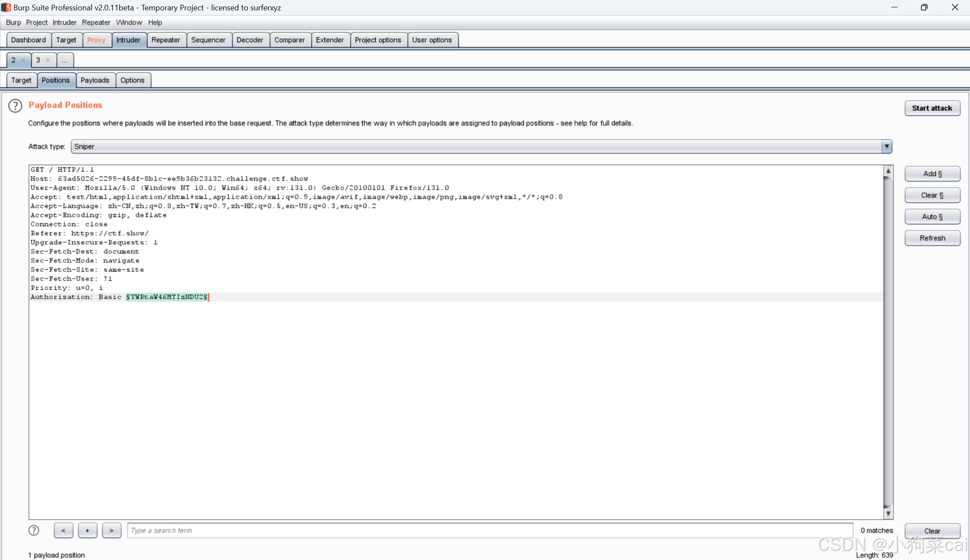Expand the Attack type dropdown

point(886,146)
